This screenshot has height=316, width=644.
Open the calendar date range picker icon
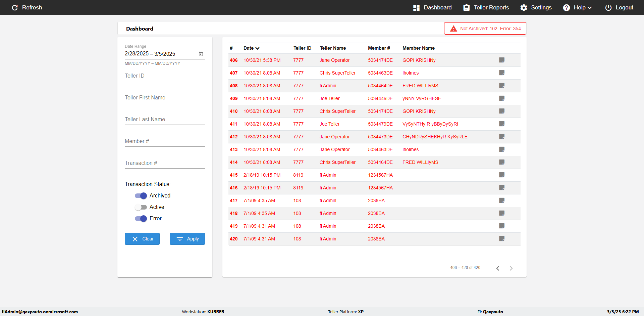[201, 54]
